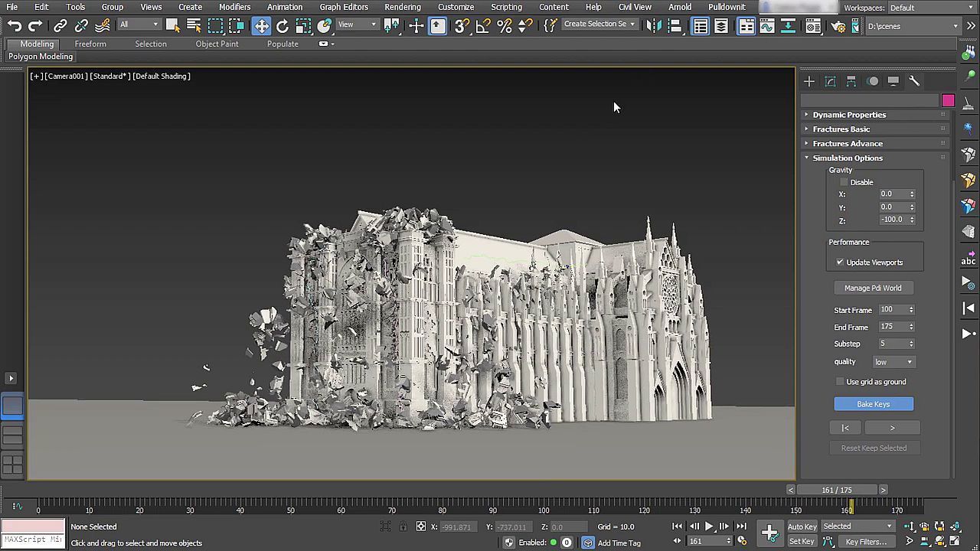Image resolution: width=980 pixels, height=551 pixels.
Task: Click the Manage Pdi World button
Action: pyautogui.click(x=873, y=288)
